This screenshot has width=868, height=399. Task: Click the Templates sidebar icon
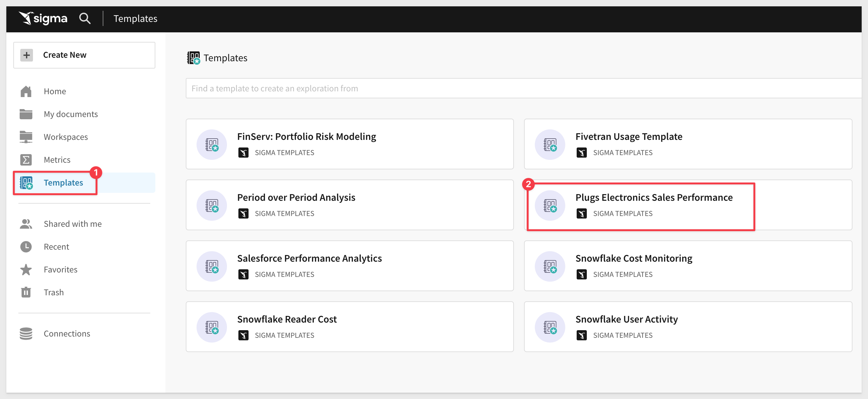point(26,183)
